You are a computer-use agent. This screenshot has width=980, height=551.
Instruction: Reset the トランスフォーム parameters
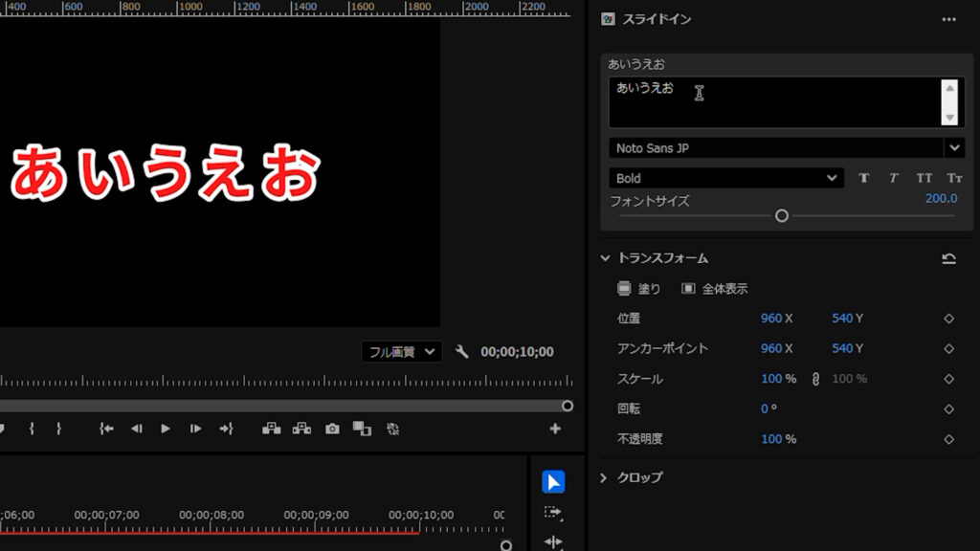[948, 258]
